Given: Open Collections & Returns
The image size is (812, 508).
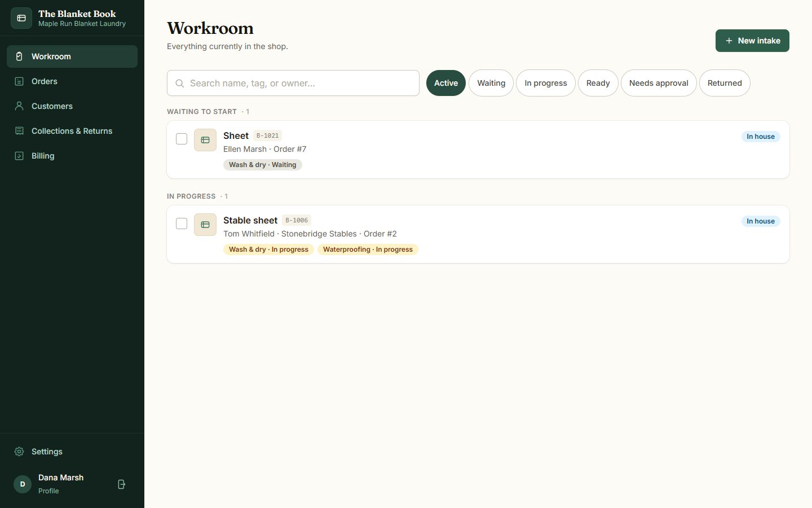Looking at the screenshot, I should [72, 131].
